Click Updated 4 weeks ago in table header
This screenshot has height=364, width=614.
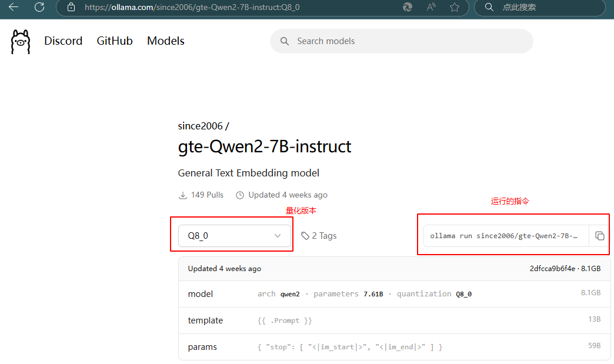pos(225,269)
